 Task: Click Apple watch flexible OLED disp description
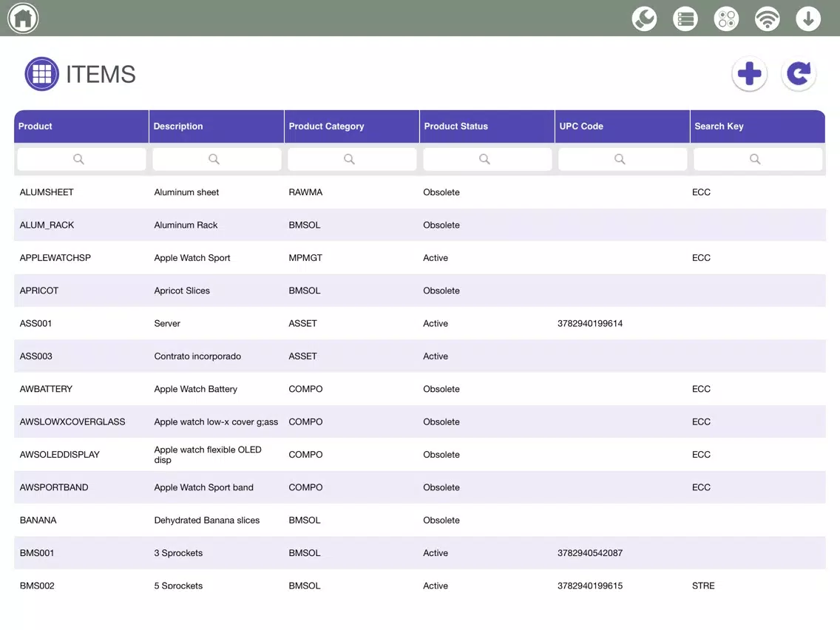point(208,454)
